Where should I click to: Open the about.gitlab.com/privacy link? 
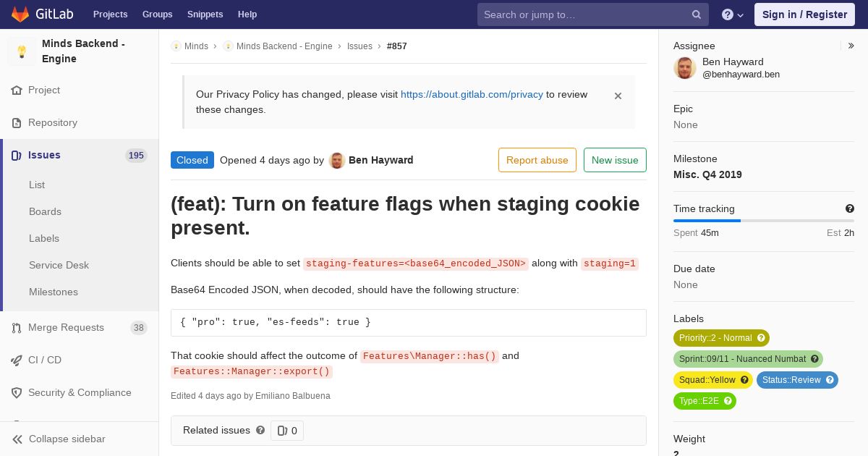[472, 94]
